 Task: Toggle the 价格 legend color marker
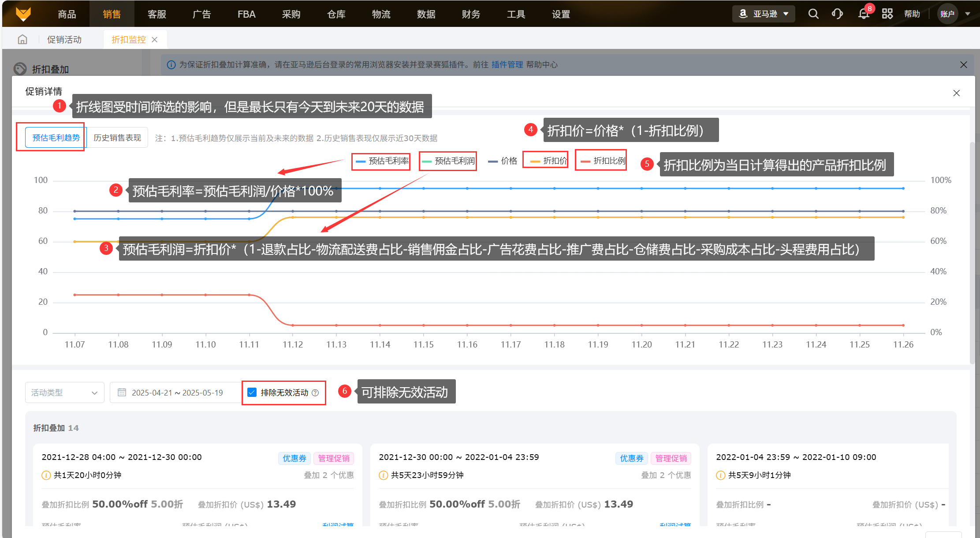click(x=493, y=161)
